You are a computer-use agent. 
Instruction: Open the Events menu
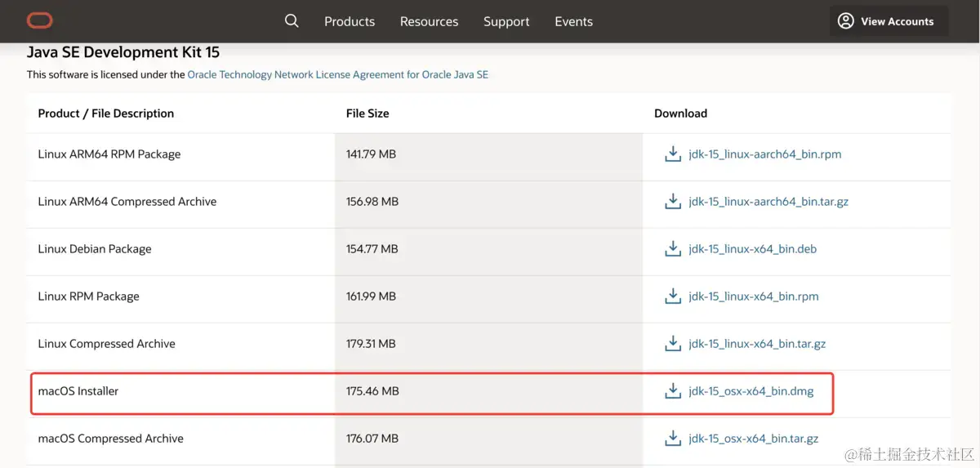point(573,21)
